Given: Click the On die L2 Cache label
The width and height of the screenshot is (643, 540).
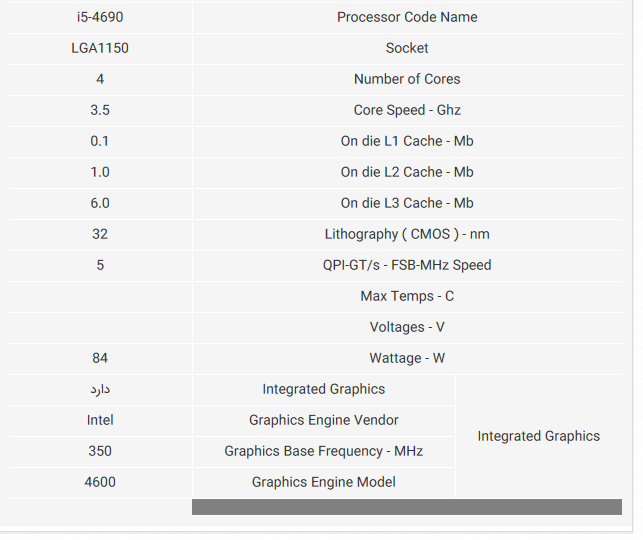Looking at the screenshot, I should coord(407,172).
